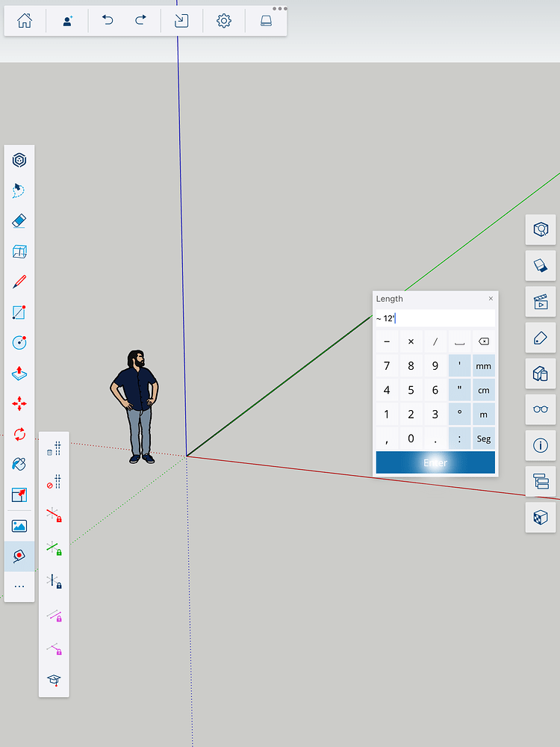Tap the minus key on keypad

point(387,341)
